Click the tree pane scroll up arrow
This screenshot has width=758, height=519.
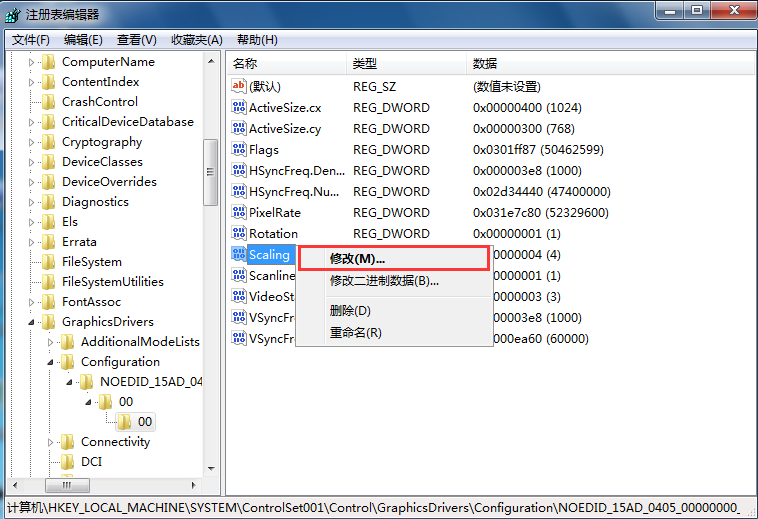click(211, 61)
